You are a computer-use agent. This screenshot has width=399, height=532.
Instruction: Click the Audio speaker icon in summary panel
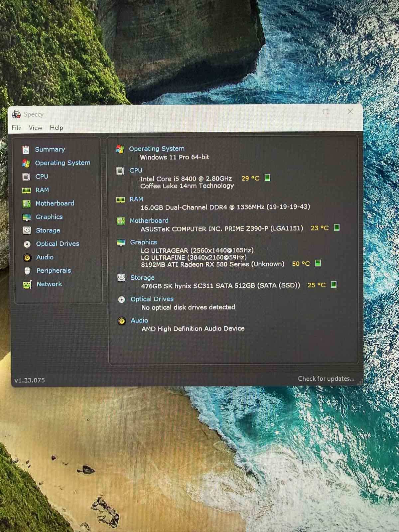click(122, 321)
